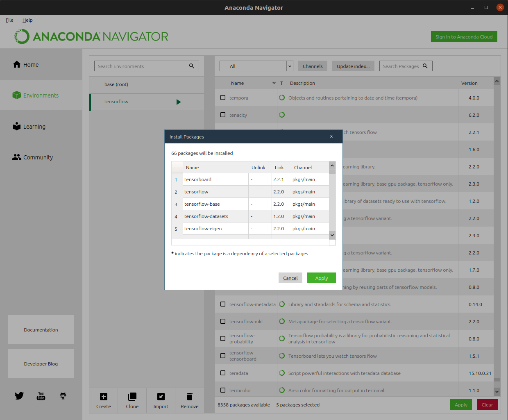The width and height of the screenshot is (508, 420).
Task: Toggle the termcolor package checkbox
Action: coord(223,390)
